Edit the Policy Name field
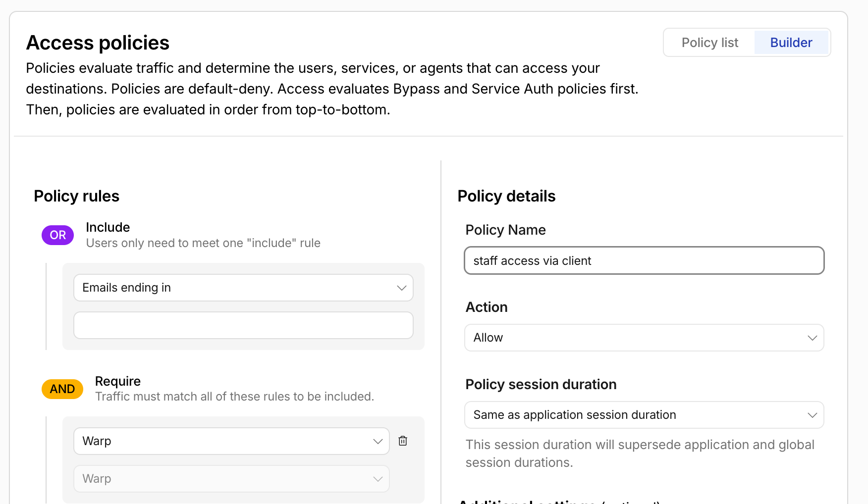Image resolution: width=868 pixels, height=504 pixels. pyautogui.click(x=644, y=260)
